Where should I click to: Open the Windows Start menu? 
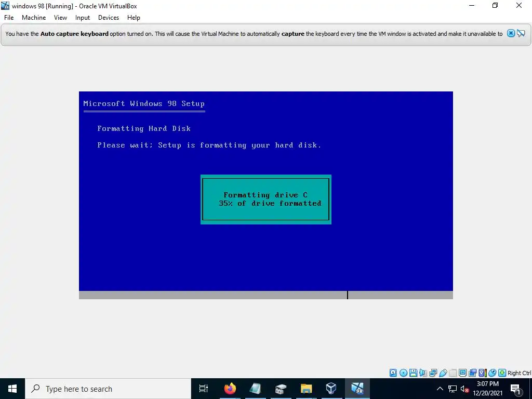pyautogui.click(x=12, y=389)
